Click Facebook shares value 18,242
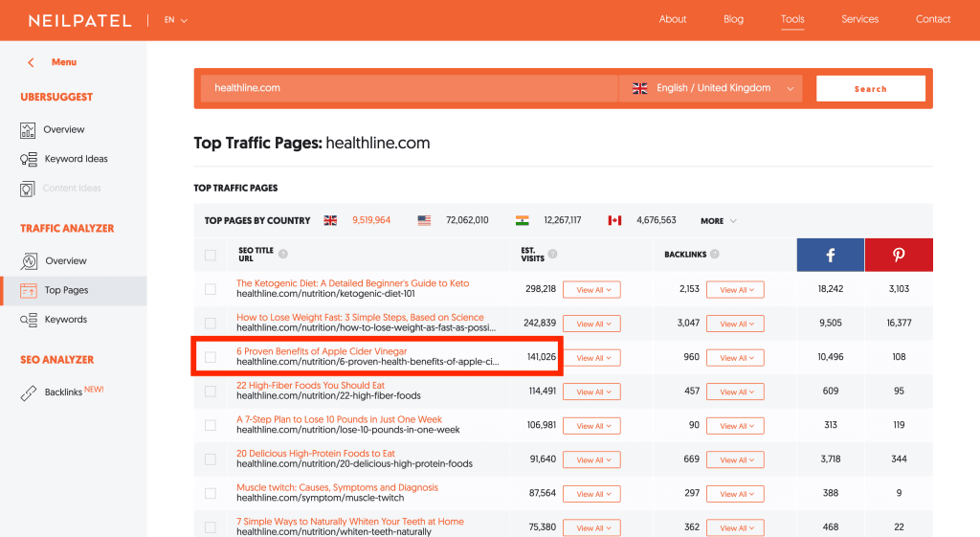Screen dimensions: 980x537 (x=830, y=289)
